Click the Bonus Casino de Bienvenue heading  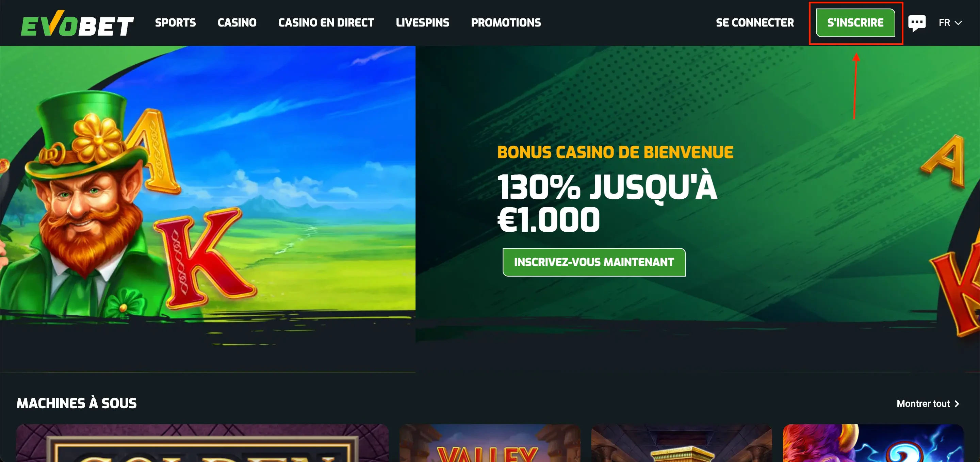[x=615, y=152]
